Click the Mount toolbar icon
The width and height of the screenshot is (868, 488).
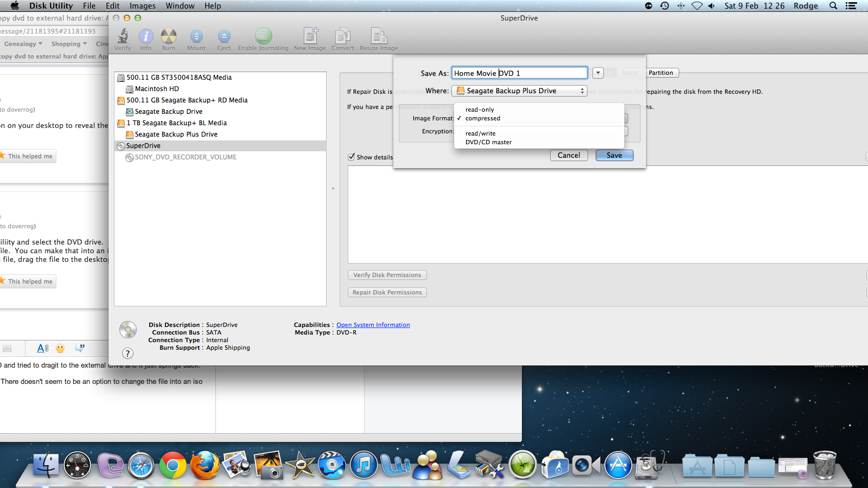click(x=196, y=37)
